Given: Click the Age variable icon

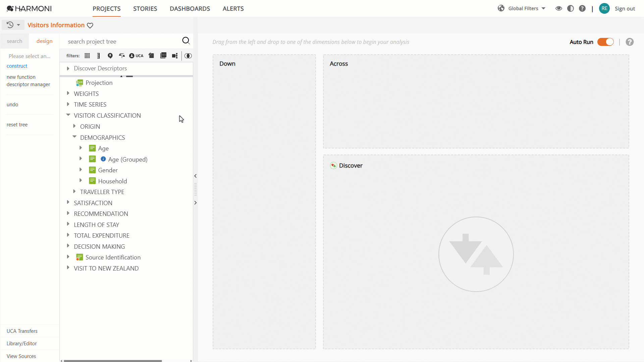Looking at the screenshot, I should 92,148.
